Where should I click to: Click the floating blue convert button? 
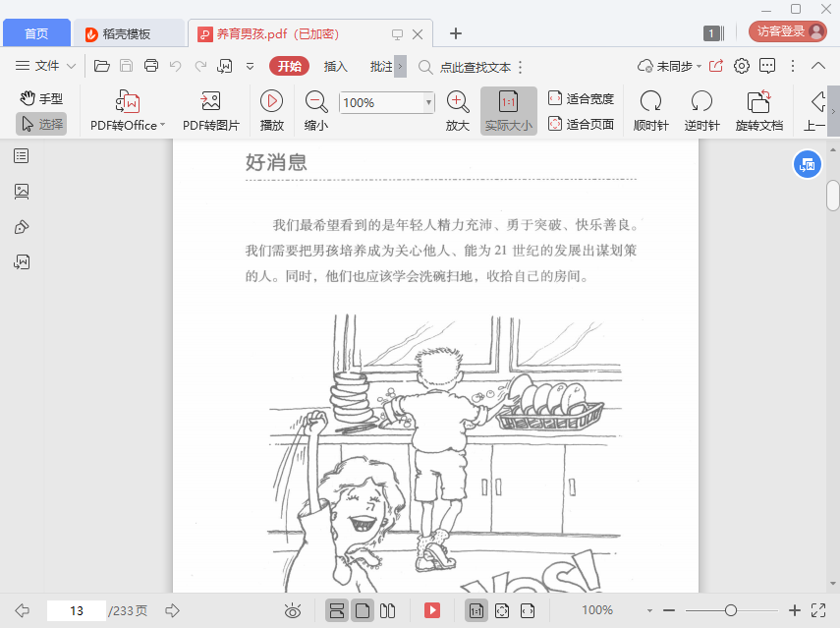pos(807,165)
